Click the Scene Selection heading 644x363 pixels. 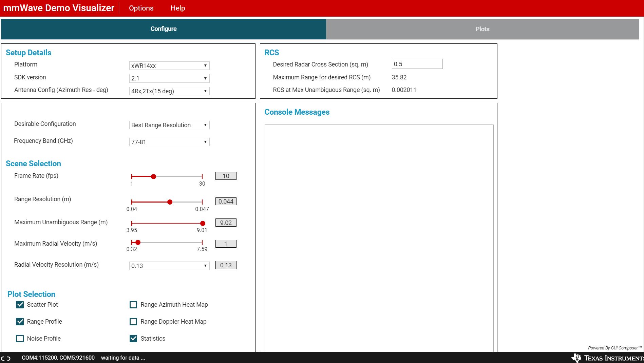[x=33, y=164]
